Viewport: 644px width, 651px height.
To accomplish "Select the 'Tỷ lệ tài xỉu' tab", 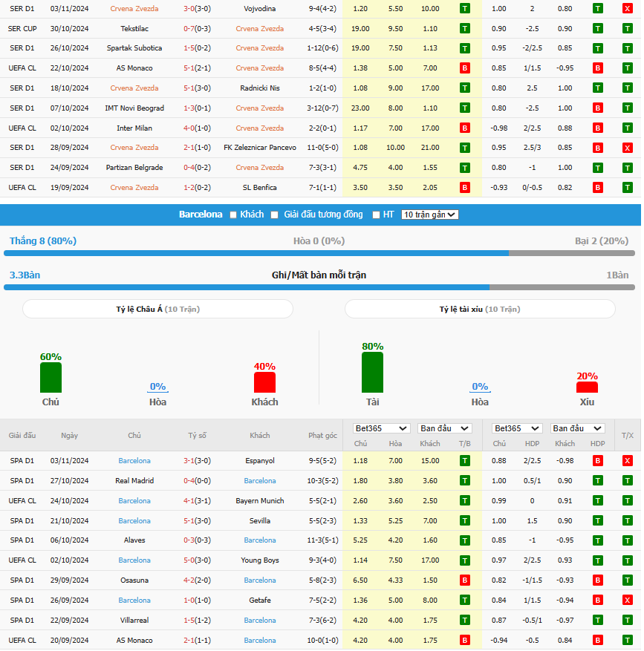I will click(x=480, y=310).
